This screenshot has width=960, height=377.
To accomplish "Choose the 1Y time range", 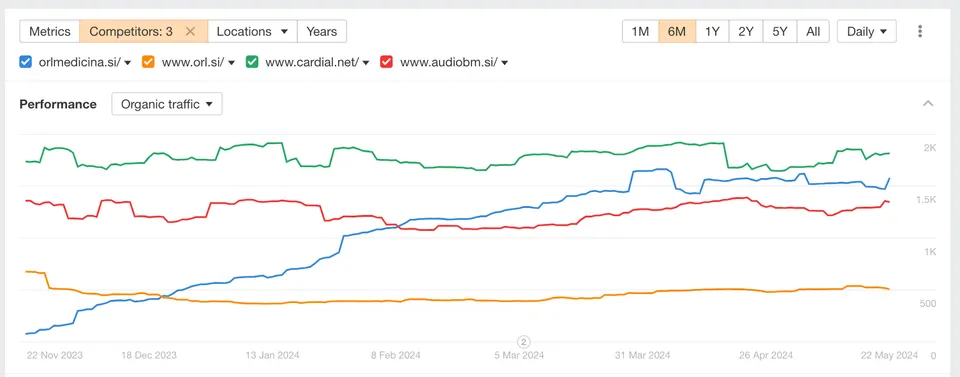I will click(x=712, y=31).
